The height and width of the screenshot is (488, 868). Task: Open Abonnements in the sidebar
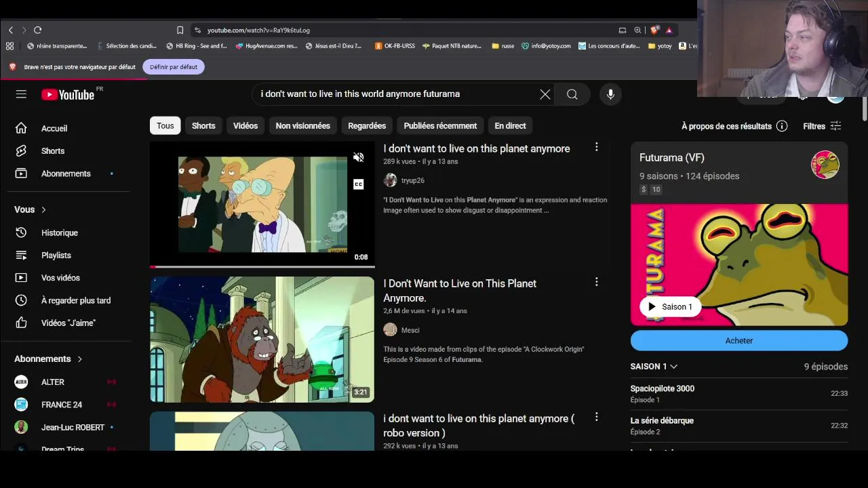[65, 174]
